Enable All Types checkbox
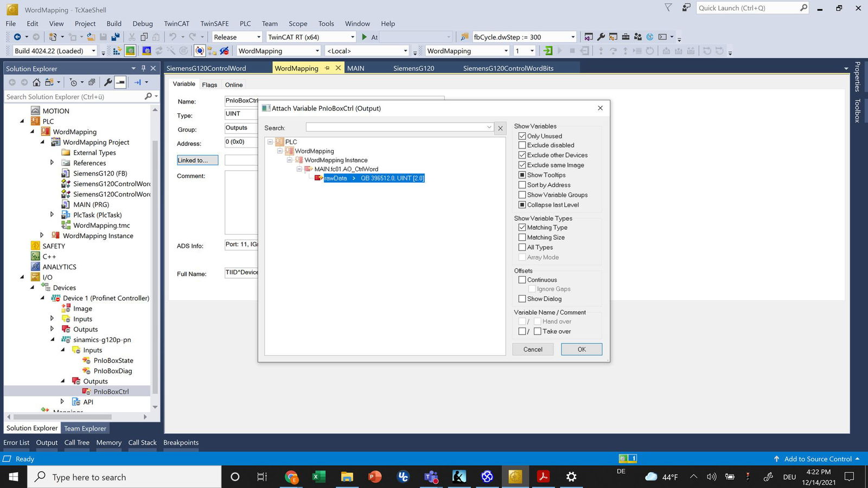Image resolution: width=868 pixels, height=488 pixels. coord(522,247)
